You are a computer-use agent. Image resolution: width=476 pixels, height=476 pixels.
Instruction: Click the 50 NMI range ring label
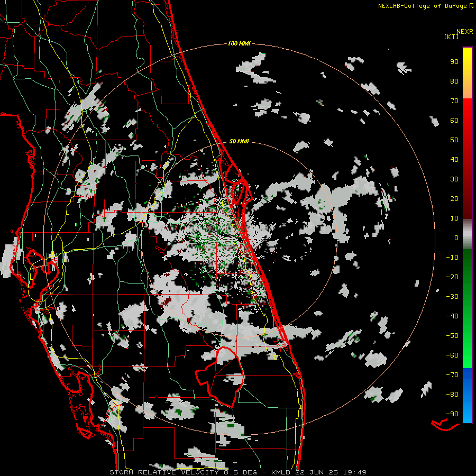tap(239, 141)
